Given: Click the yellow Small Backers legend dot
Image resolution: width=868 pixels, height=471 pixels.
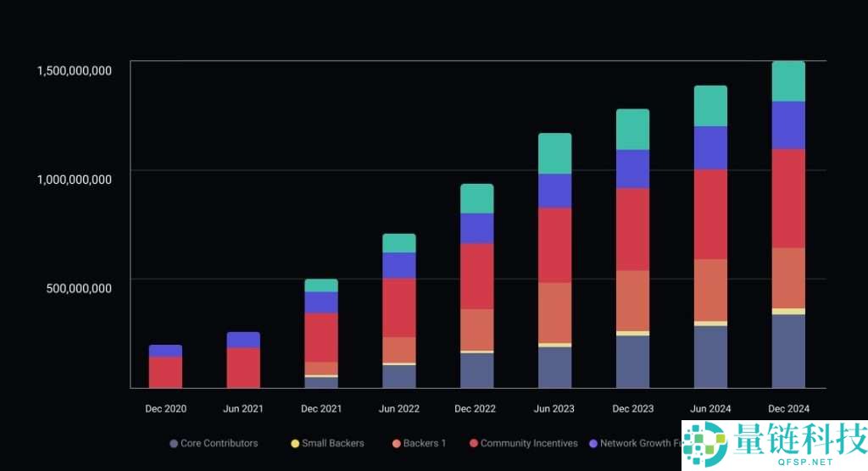Looking at the screenshot, I should pos(295,444).
